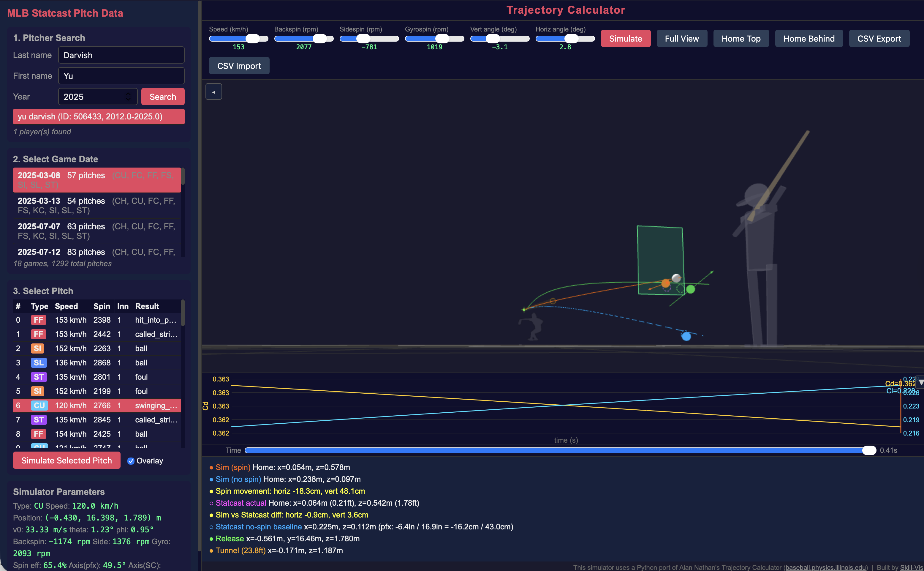
Task: Click the chart legend dropdown triangle
Action: pyautogui.click(x=921, y=383)
